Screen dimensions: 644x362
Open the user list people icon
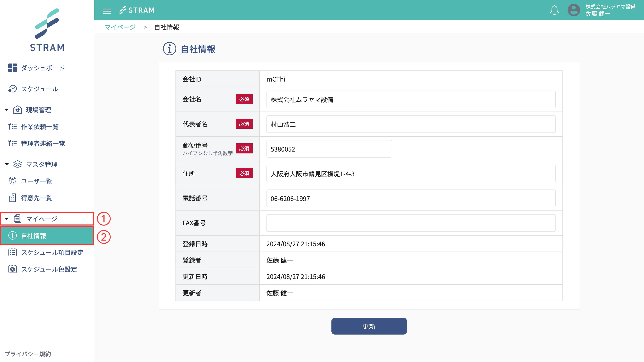12,181
